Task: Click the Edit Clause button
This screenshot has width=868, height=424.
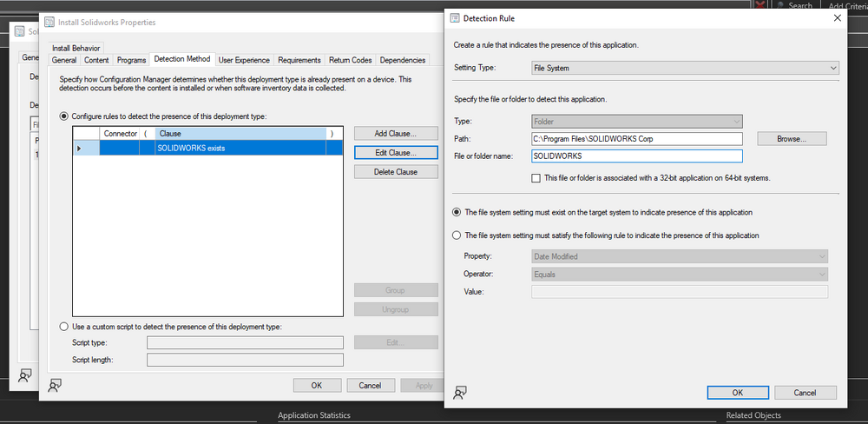Action: pyautogui.click(x=396, y=152)
